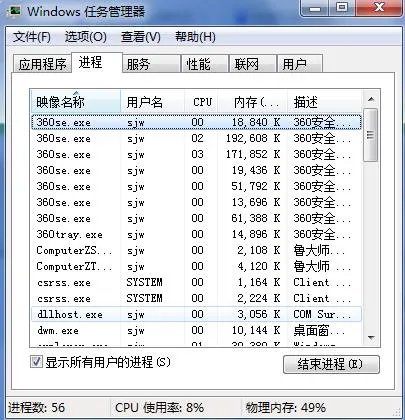
Task: Select 360se.exe row using 61,388 K
Action: (196, 218)
